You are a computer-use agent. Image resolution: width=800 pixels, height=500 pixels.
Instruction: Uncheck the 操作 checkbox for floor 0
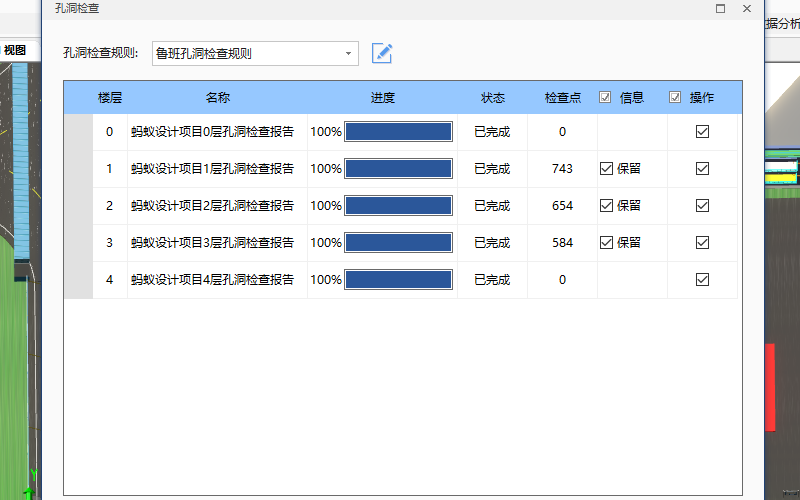[x=702, y=132]
